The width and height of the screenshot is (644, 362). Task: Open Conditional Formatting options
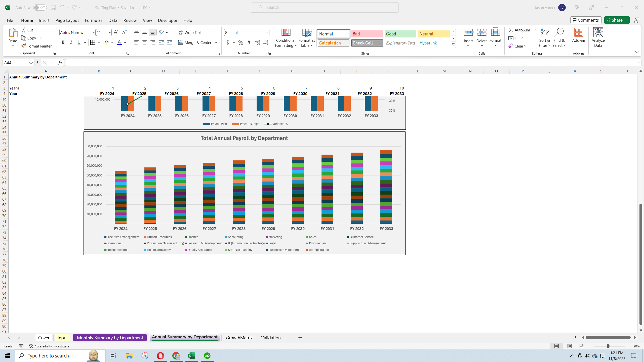pyautogui.click(x=285, y=38)
